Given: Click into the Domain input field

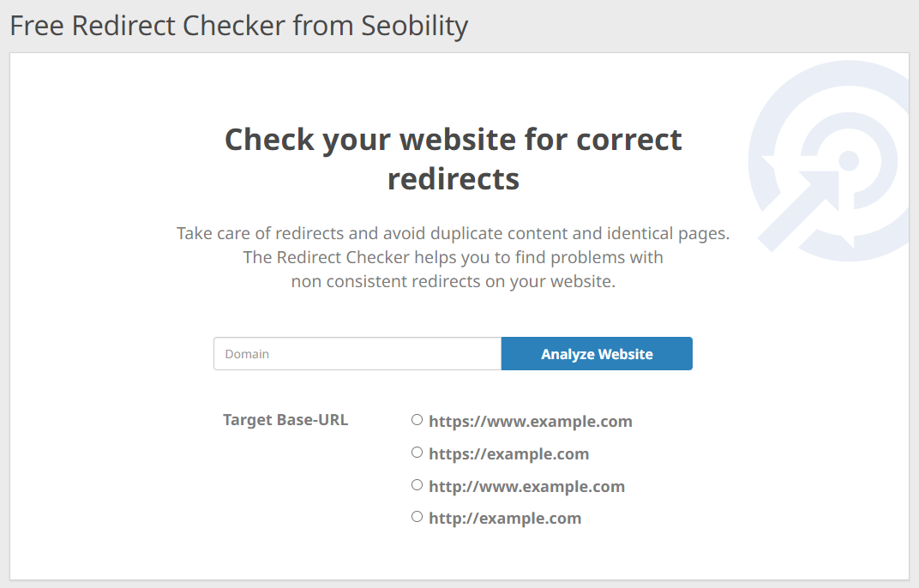Looking at the screenshot, I should [357, 353].
